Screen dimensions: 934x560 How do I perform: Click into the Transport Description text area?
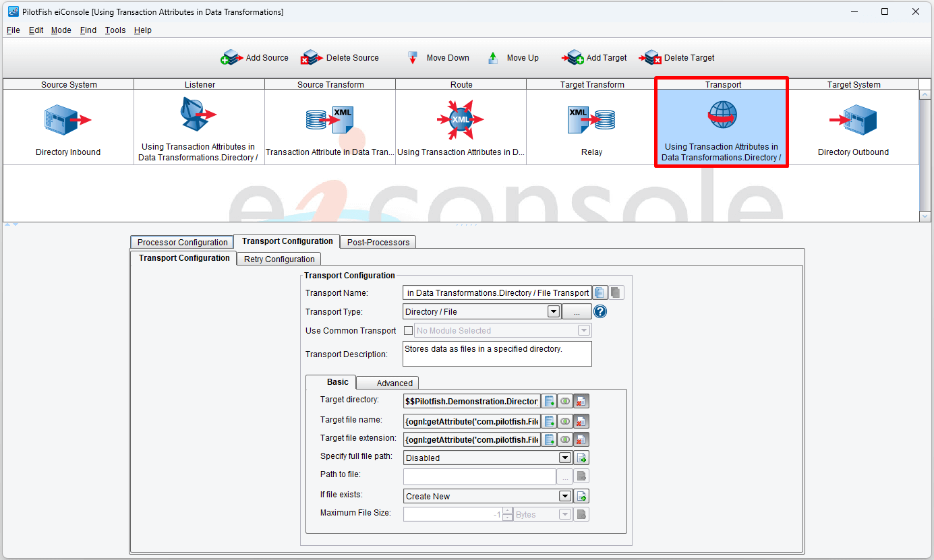click(x=497, y=354)
